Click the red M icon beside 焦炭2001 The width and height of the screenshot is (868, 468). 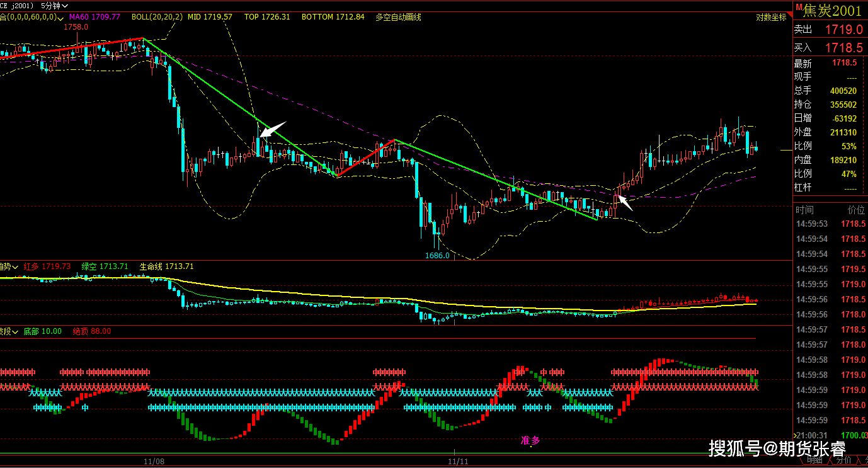797,8
